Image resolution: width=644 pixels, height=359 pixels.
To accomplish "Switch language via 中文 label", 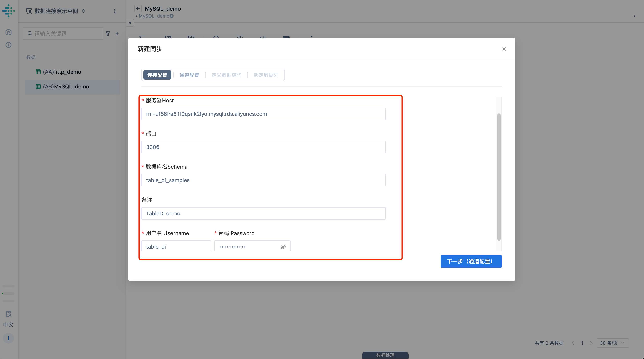I will 9,325.
